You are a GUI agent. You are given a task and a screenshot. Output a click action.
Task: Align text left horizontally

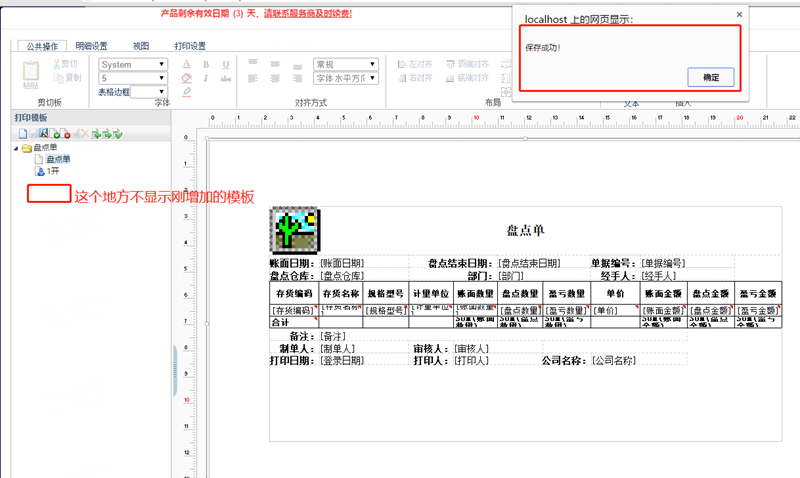coord(253,78)
